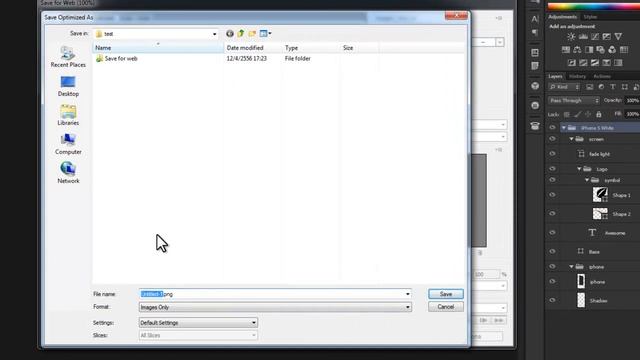
Task: Open Recent Places in sidebar
Action: coord(68,57)
